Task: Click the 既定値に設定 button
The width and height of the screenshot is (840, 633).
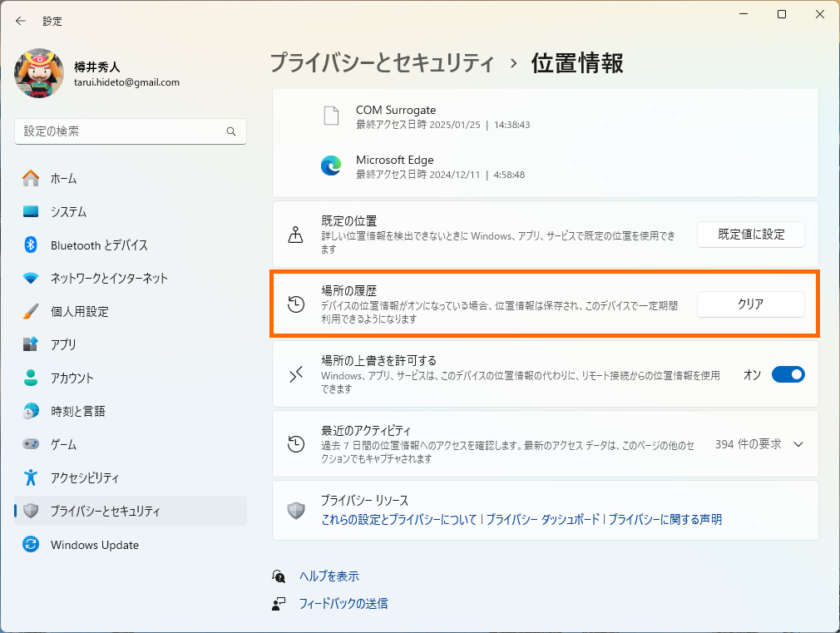Action: [749, 235]
